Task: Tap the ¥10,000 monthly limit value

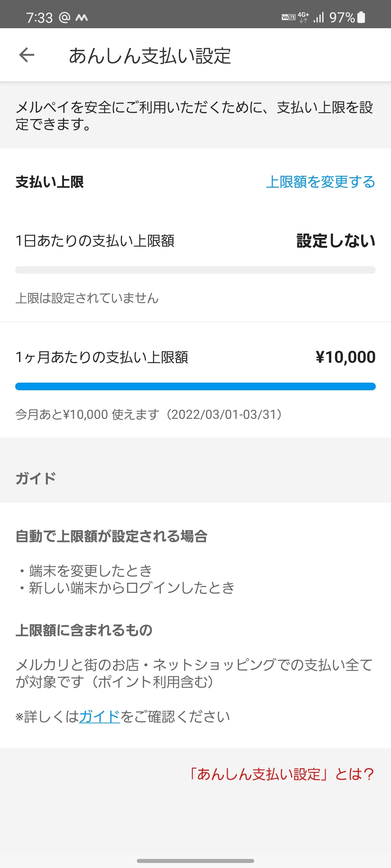Action: (x=345, y=357)
